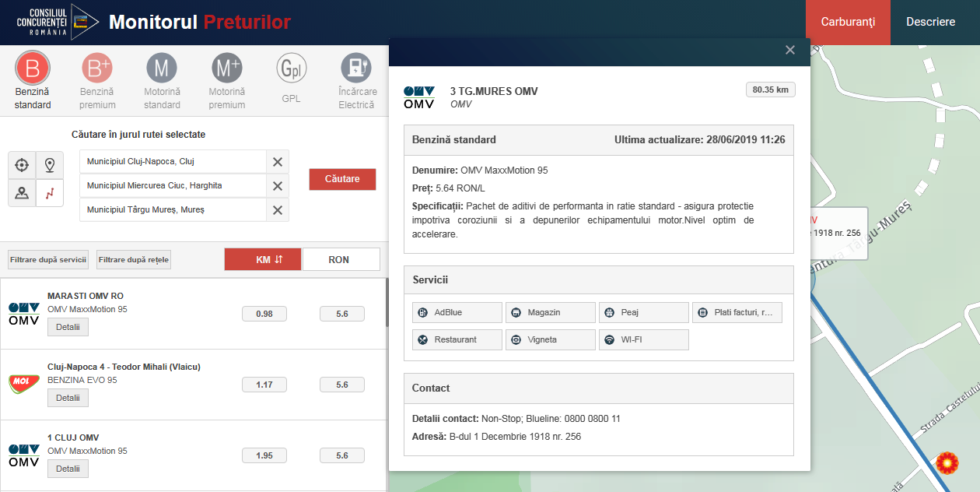980x492 pixels.
Task: Open Detalii for MARASTI OMV RO
Action: [68, 327]
